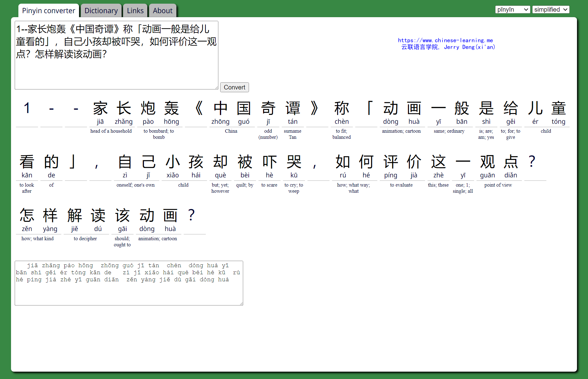588x379 pixels.
Task: Open the chinese-learning.me link
Action: point(445,40)
